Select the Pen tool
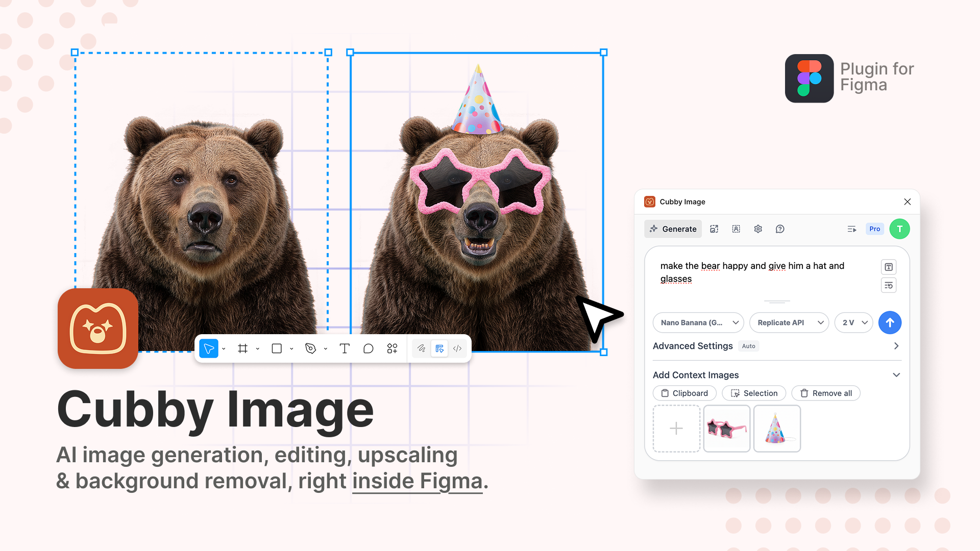 311,348
